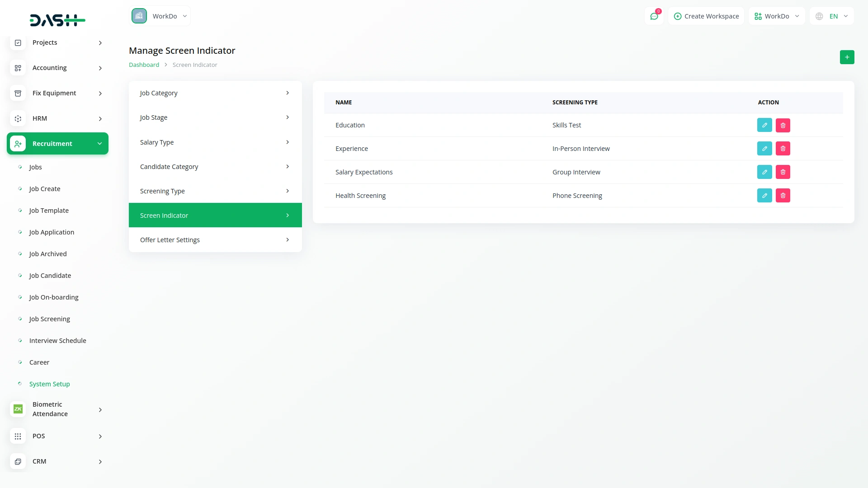Open the Job Create submenu item
Viewport: 868px width, 488px height.
[x=45, y=189]
